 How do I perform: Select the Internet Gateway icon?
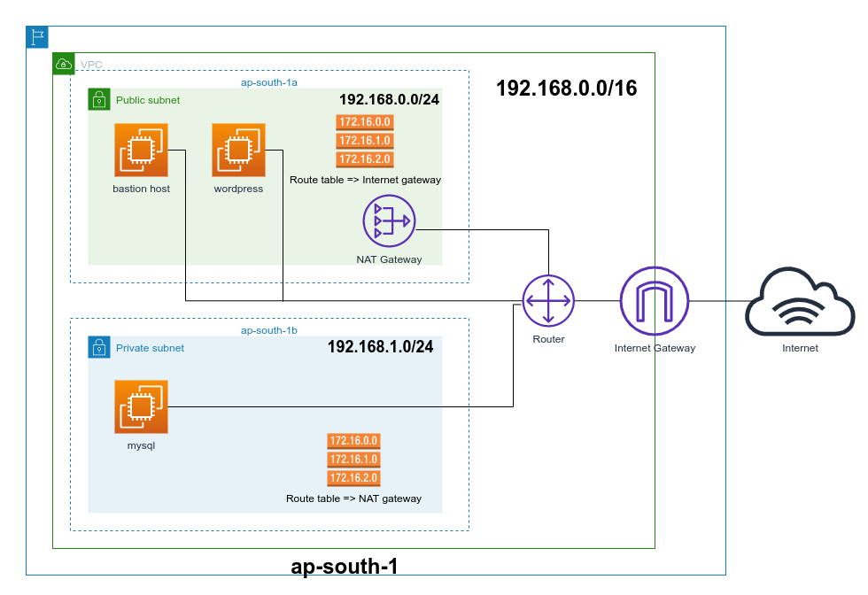[655, 301]
